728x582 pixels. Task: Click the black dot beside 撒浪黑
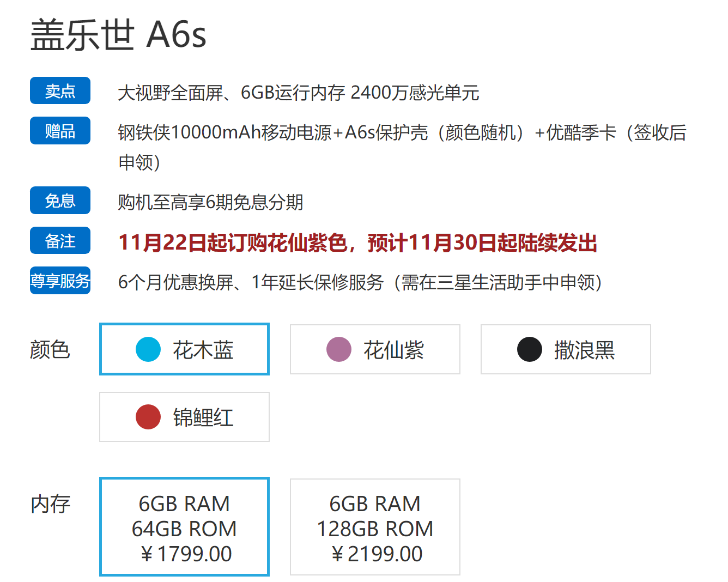(528, 349)
